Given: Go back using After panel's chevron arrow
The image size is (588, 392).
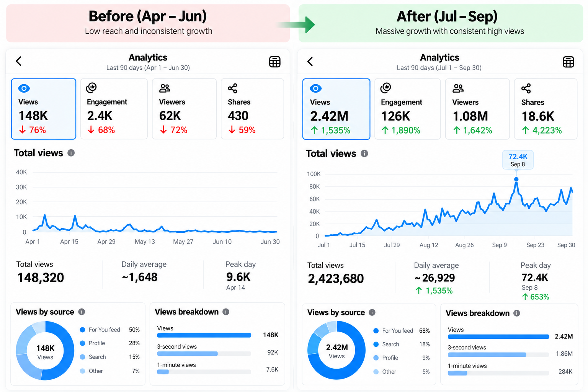Looking at the screenshot, I should (310, 61).
